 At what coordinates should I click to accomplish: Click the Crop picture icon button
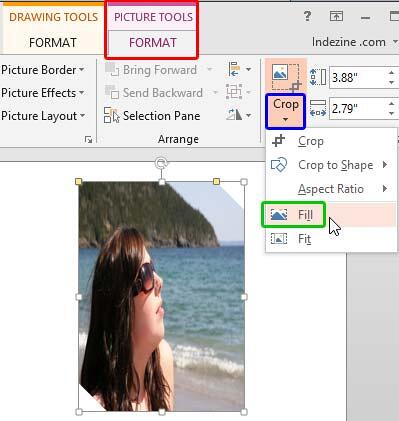tap(285, 77)
